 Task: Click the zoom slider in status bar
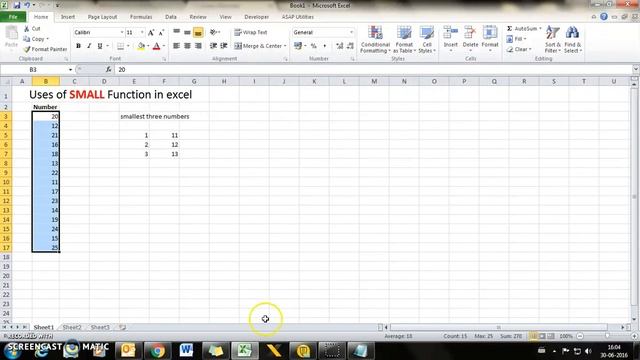tap(607, 336)
